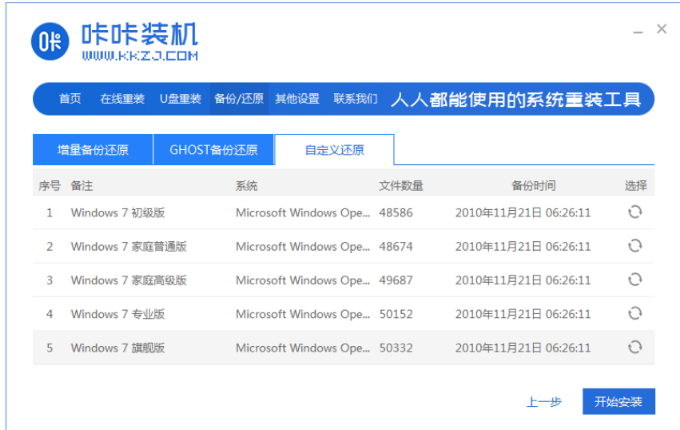Viewport: 680px width, 430px height.
Task: Click restore icon for Windows 7 家庭高级版
Action: point(634,280)
